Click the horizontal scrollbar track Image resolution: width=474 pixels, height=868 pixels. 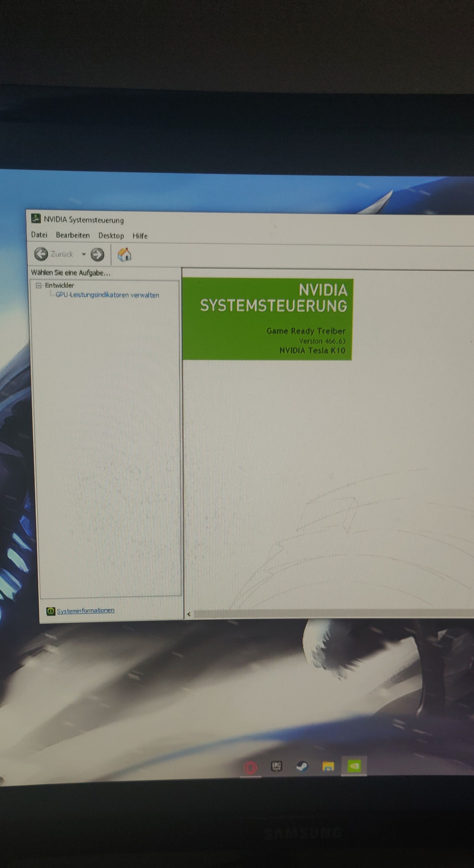[x=334, y=614]
